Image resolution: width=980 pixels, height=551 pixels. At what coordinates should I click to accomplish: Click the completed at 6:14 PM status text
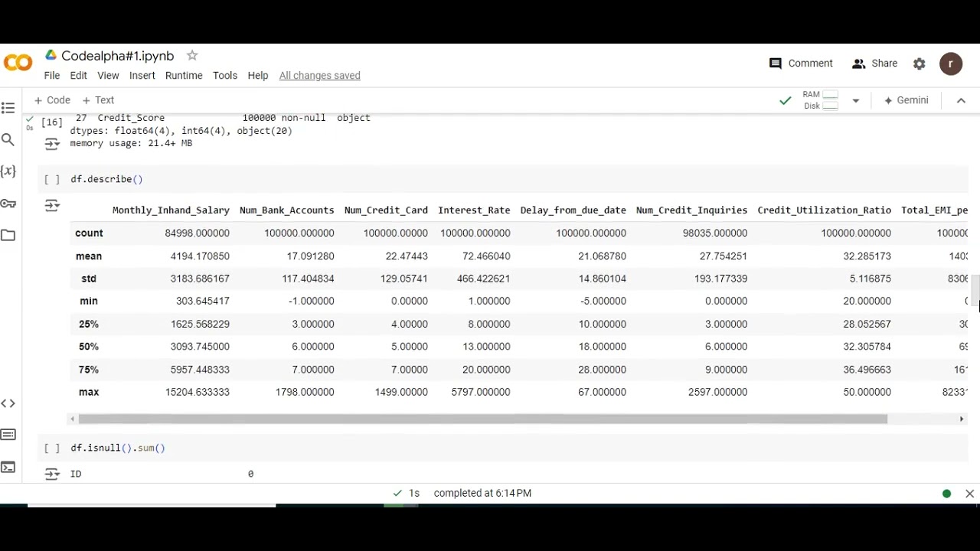point(482,494)
